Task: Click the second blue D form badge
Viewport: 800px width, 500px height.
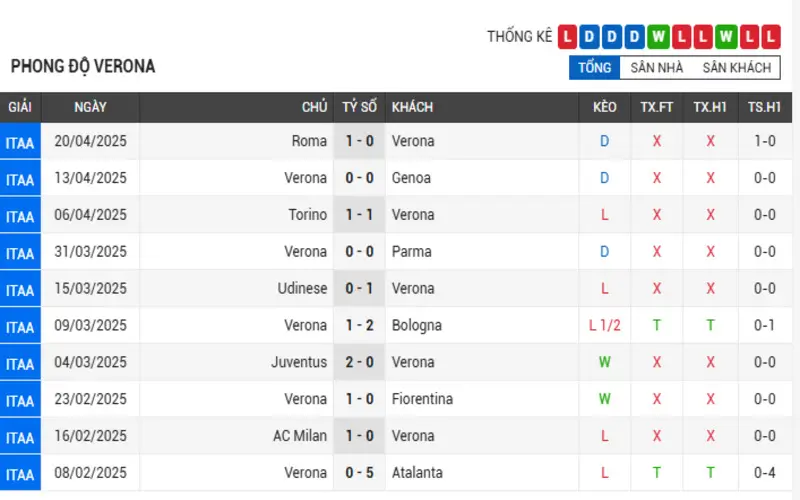Action: tap(611, 37)
